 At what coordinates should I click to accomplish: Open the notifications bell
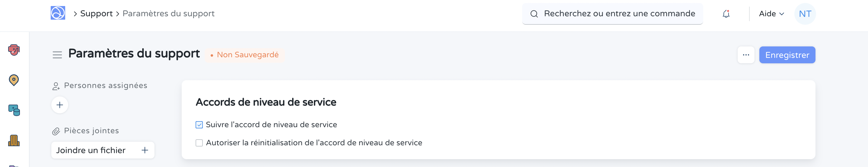[726, 14]
